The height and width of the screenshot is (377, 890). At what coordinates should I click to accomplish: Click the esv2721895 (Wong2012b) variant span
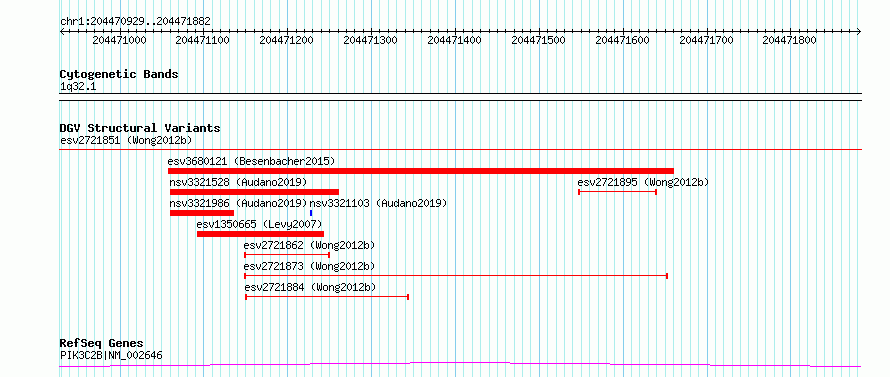618,192
